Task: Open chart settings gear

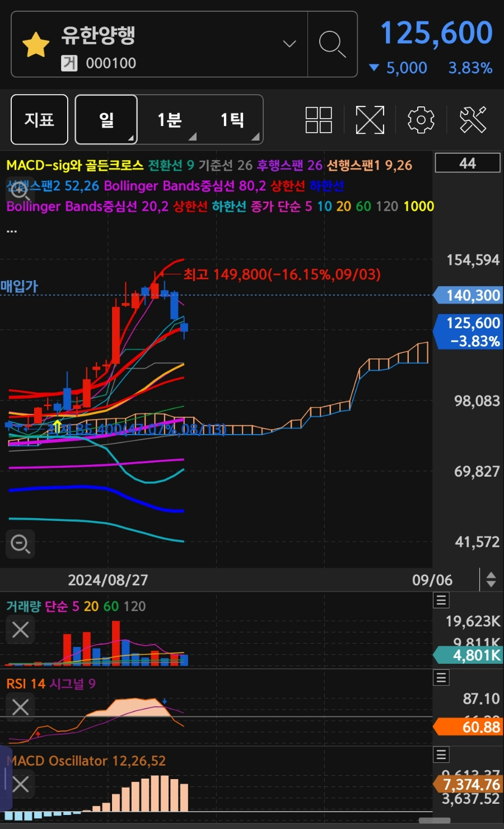Action: 421,120
